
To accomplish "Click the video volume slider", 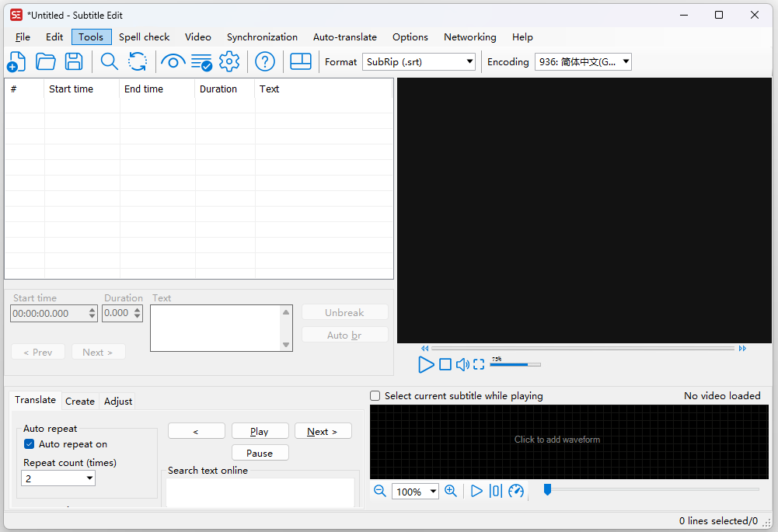I will click(x=515, y=364).
